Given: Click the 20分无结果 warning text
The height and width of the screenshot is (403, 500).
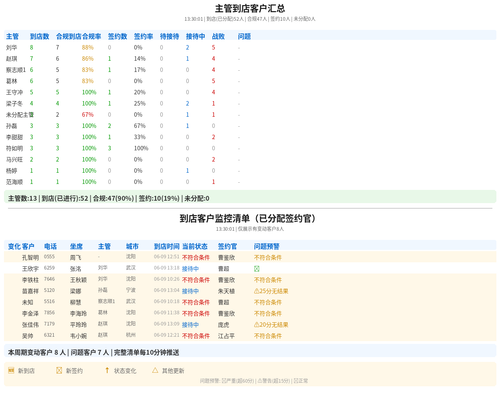Looking at the screenshot, I should [274, 325].
